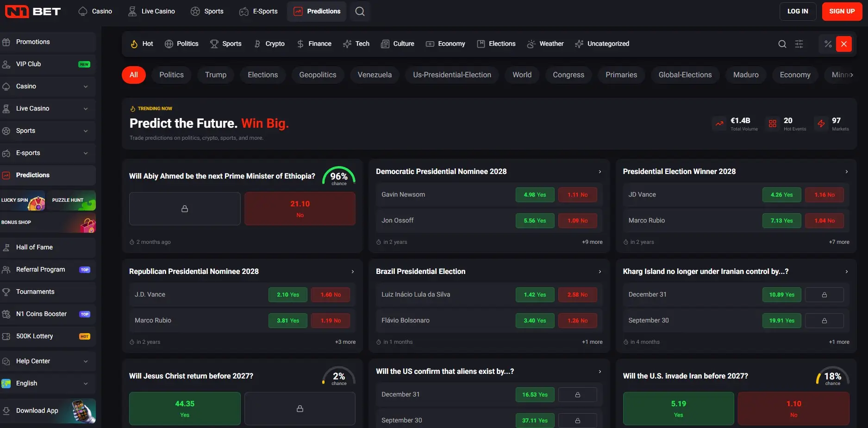Click the SIGN UP button
The width and height of the screenshot is (868, 428).
coord(842,12)
